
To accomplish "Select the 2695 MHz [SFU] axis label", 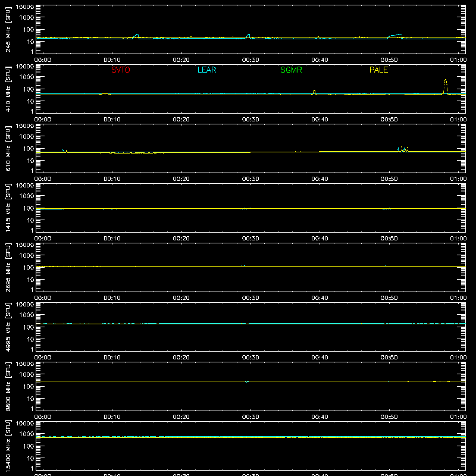I will [x=8, y=267].
